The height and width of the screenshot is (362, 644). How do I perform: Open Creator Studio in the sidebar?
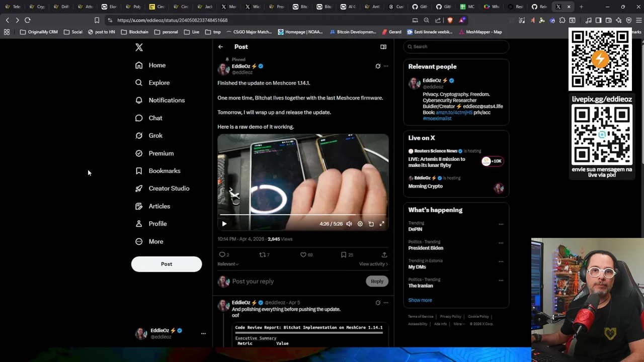(163, 189)
